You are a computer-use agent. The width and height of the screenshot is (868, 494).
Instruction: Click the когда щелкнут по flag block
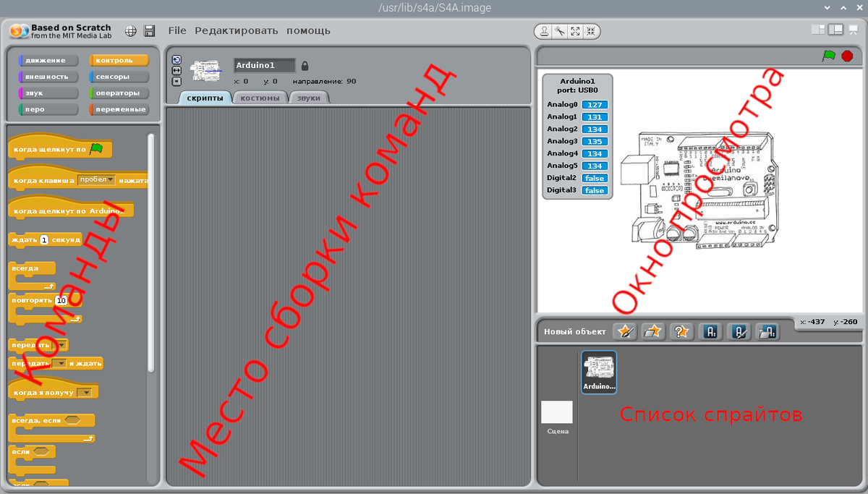pos(60,148)
